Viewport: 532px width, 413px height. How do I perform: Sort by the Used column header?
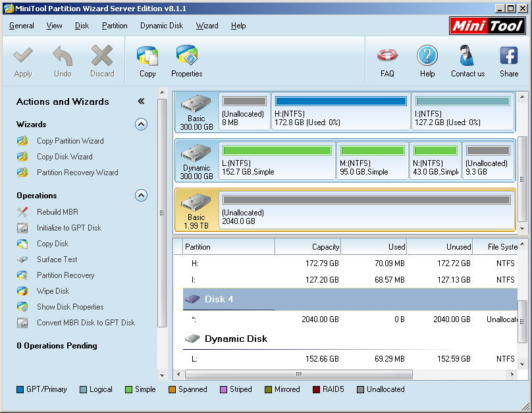pyautogui.click(x=374, y=247)
